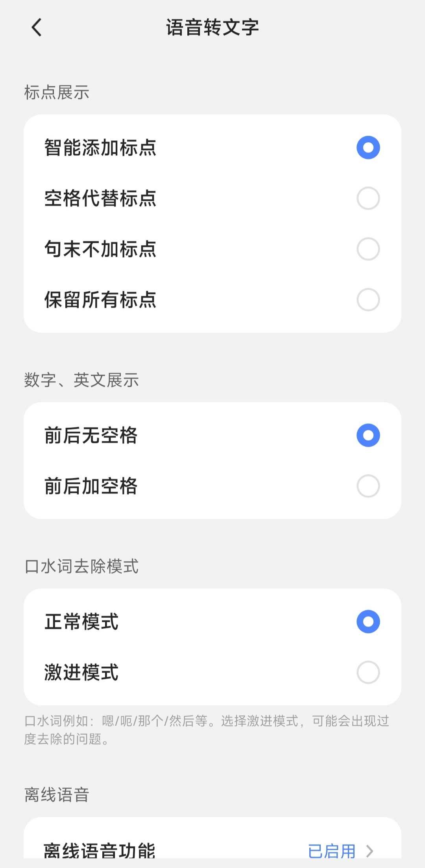The height and width of the screenshot is (868, 425).
Task: Tap the 语音转文字 page title
Action: [x=213, y=28]
